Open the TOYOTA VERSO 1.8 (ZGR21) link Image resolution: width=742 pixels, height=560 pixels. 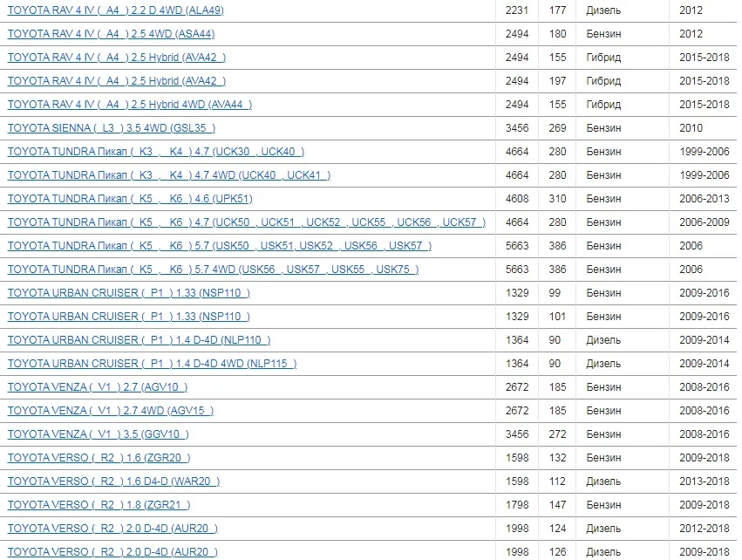click(x=99, y=506)
